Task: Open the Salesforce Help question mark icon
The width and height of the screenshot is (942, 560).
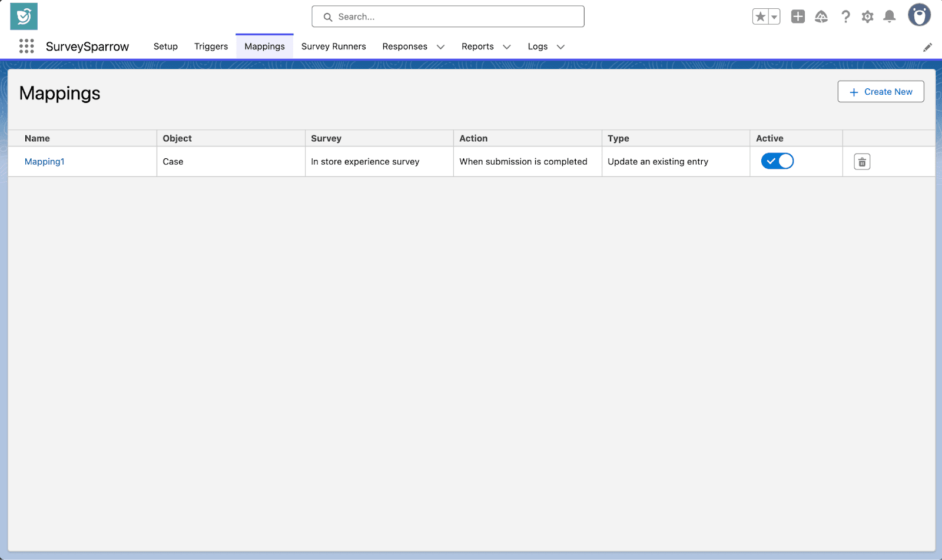Action: point(845,17)
